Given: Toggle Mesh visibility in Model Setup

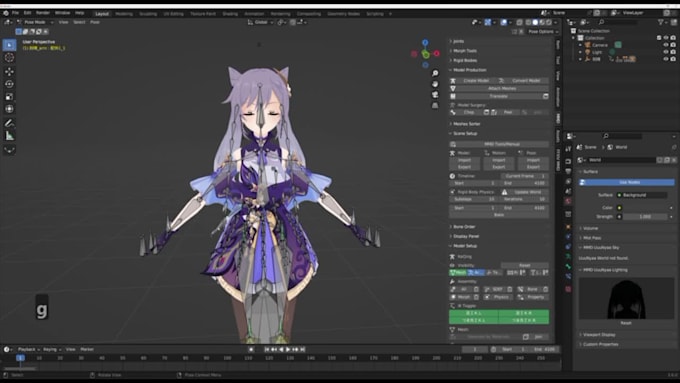Looking at the screenshot, I should 458,272.
